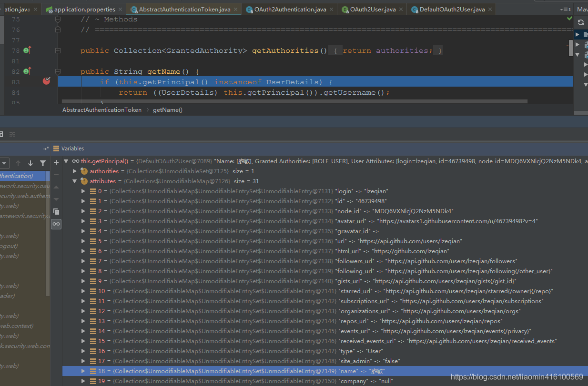The width and height of the screenshot is (588, 386).
Task: Click the duplicate watch icon
Action: pos(56,212)
